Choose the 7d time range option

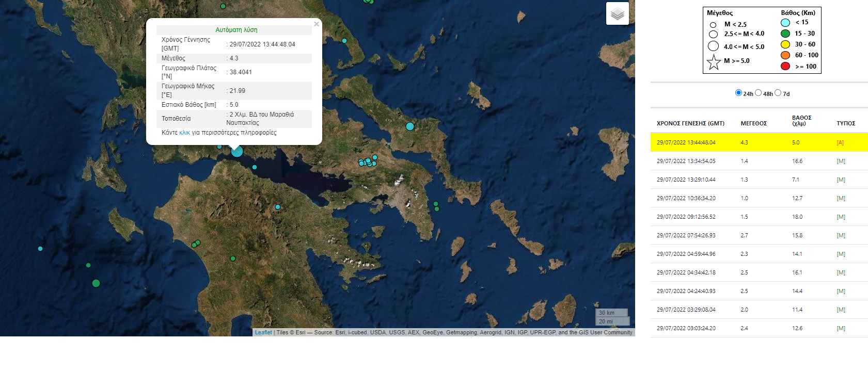tap(778, 93)
